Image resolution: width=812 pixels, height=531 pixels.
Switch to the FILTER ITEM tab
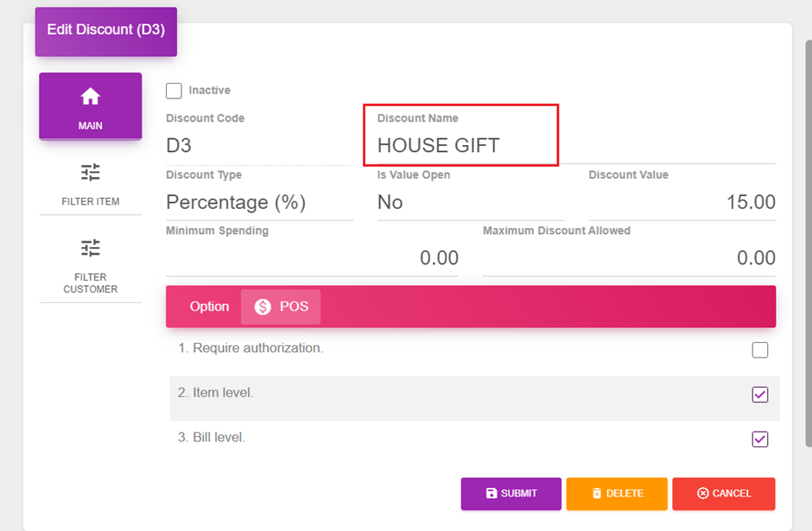pos(90,185)
